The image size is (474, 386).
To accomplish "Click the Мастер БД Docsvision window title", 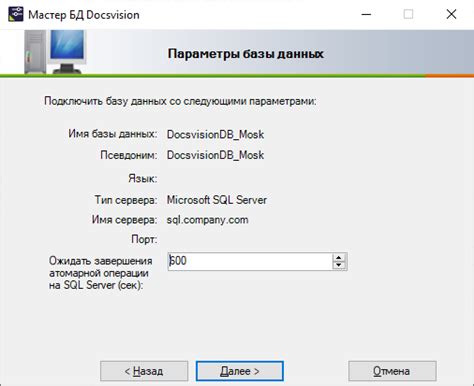I will pyautogui.click(x=84, y=15).
